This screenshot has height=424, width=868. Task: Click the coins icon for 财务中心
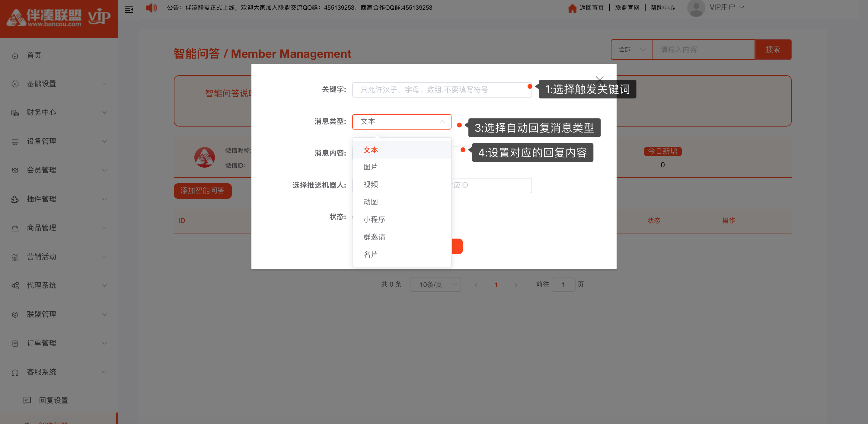click(15, 113)
